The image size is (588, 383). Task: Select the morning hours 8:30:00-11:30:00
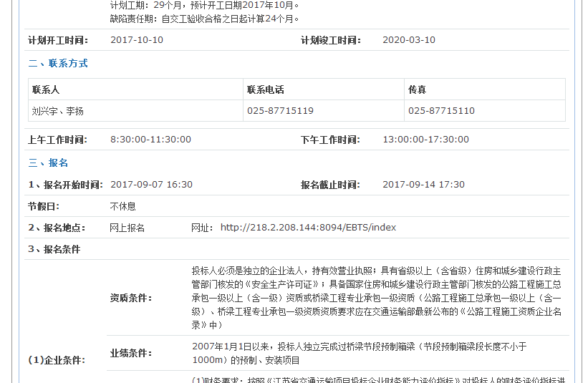tap(150, 140)
